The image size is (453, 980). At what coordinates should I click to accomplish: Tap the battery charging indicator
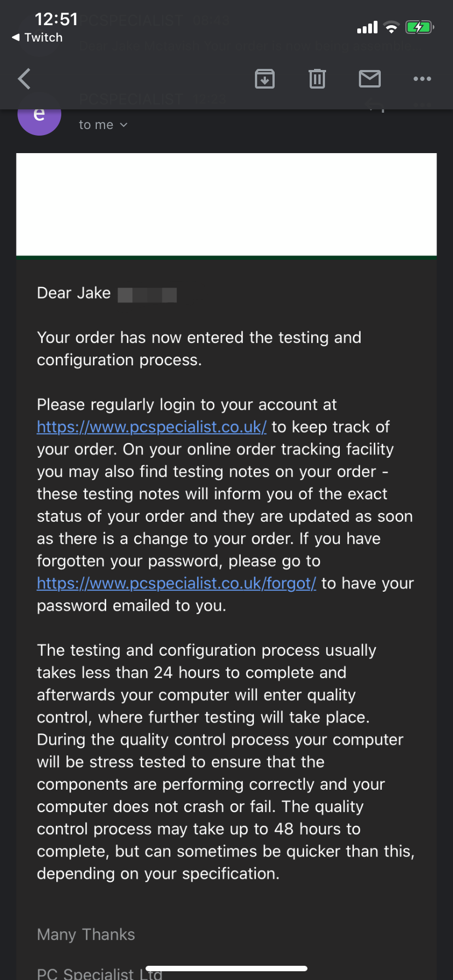coord(420,27)
